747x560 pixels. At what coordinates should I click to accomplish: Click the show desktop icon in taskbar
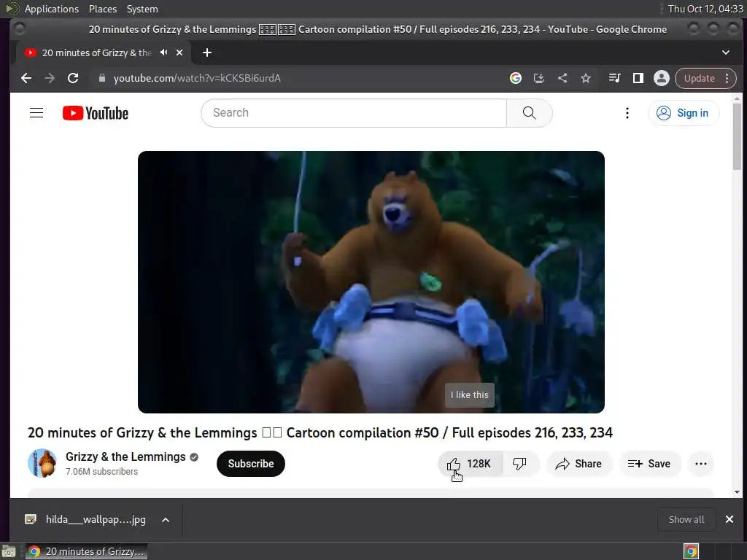[x=9, y=551]
